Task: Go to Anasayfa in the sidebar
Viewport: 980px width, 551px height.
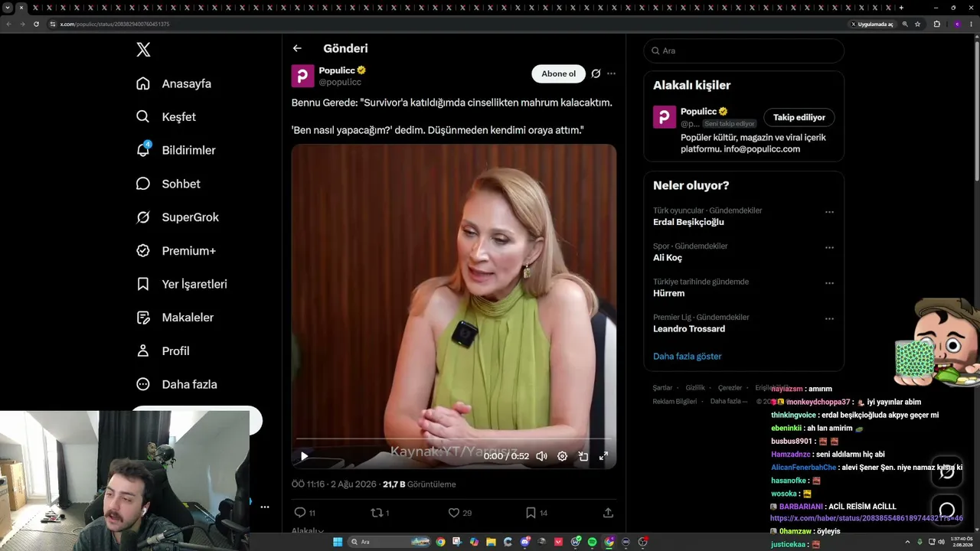Action: [x=174, y=83]
